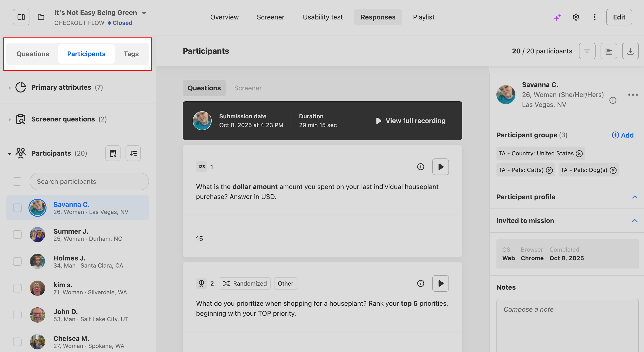
Task: Check the Summer J. checkbox
Action: pyautogui.click(x=17, y=235)
